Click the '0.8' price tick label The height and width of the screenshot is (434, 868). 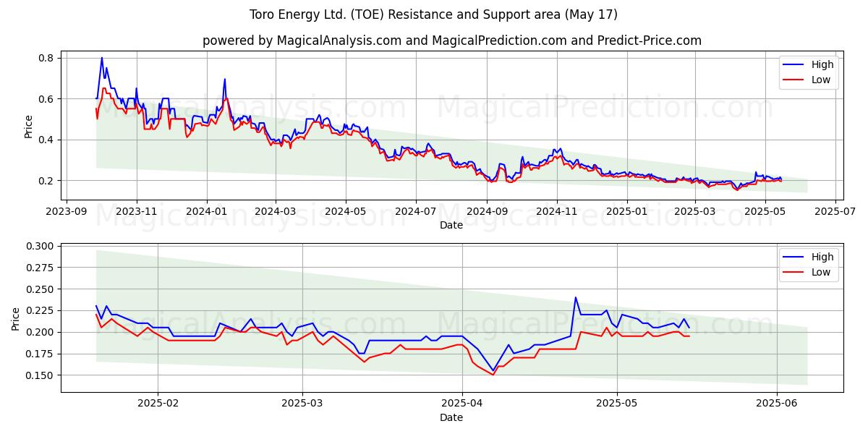47,58
